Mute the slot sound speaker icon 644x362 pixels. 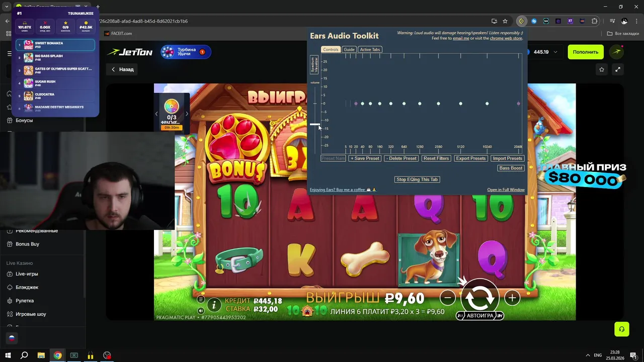click(x=201, y=311)
